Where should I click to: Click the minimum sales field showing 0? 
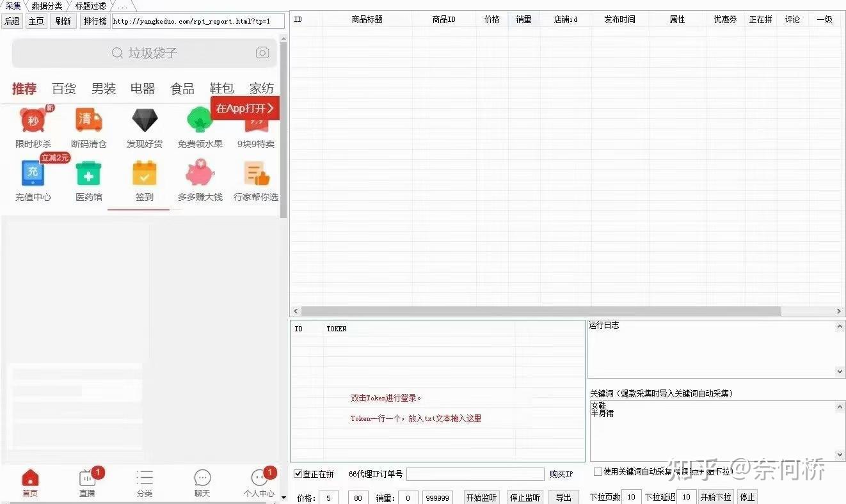click(408, 498)
